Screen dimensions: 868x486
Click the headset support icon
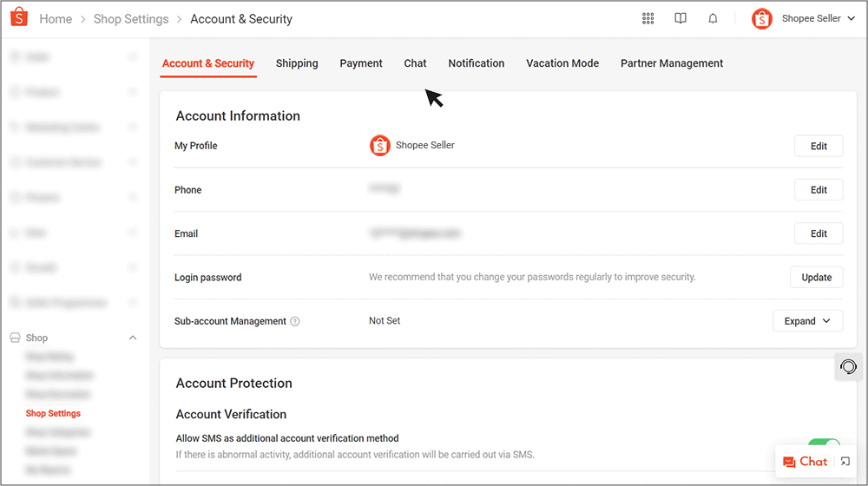point(849,366)
